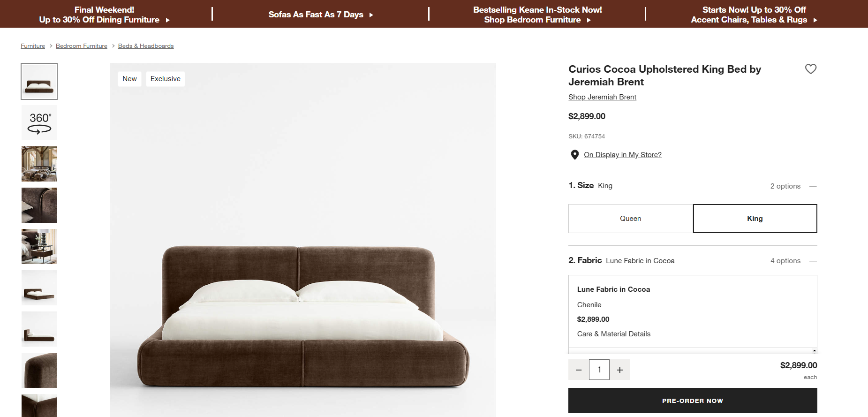Open the Beds & Headboards breadcrumb
The width and height of the screenshot is (868, 417).
pos(145,45)
